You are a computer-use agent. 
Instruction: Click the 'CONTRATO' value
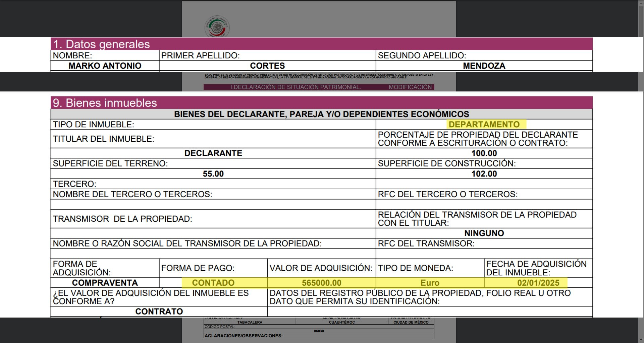coord(159,312)
